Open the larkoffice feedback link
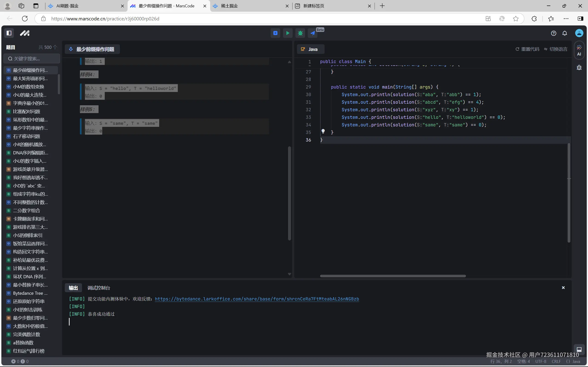Screen dimensions: 588x367 tap(257, 299)
